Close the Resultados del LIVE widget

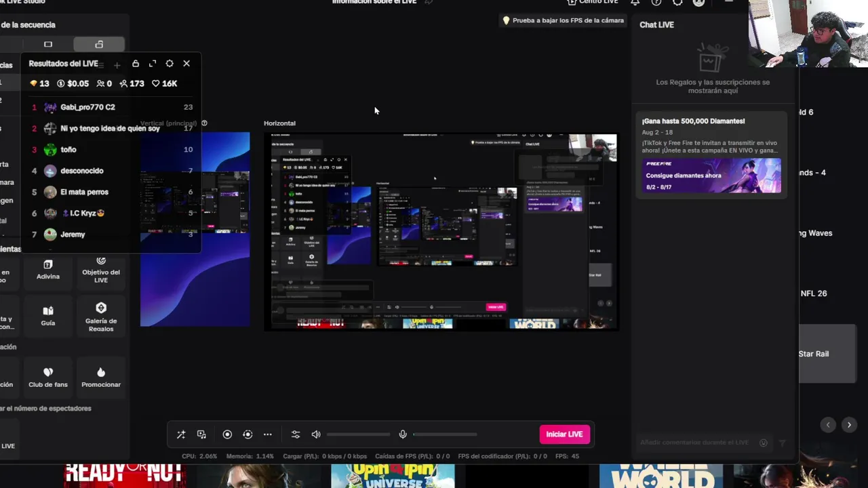click(186, 64)
